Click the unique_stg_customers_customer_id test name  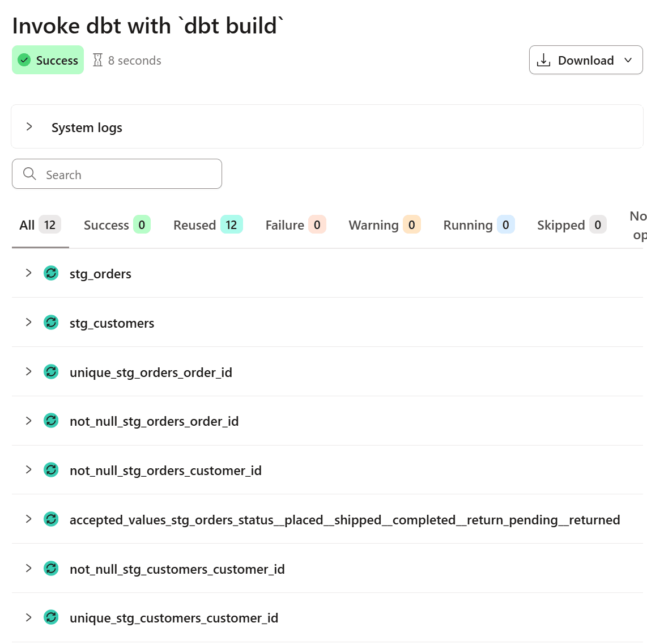click(174, 618)
